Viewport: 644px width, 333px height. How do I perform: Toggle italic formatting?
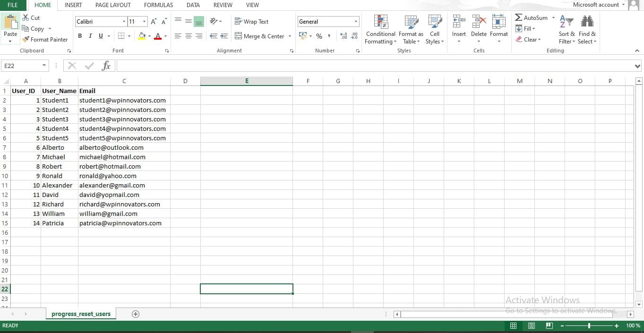[90, 36]
